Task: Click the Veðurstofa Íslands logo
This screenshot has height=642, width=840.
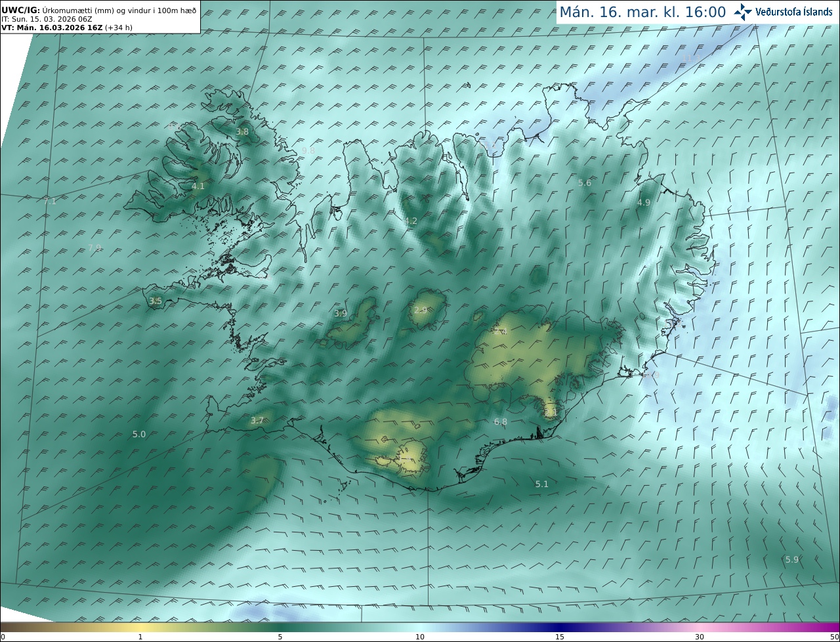Action: pyautogui.click(x=782, y=12)
